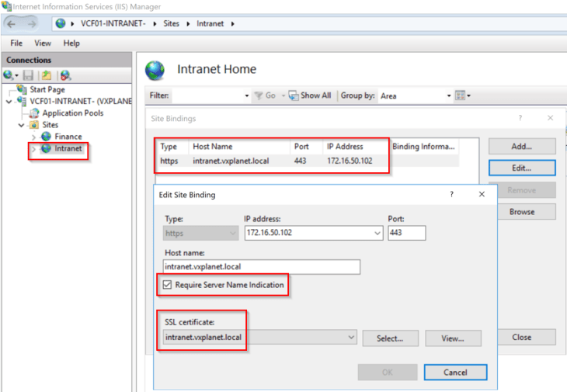This screenshot has height=392, width=567.
Task: Click the Go filter funnel icon
Action: coord(259,95)
